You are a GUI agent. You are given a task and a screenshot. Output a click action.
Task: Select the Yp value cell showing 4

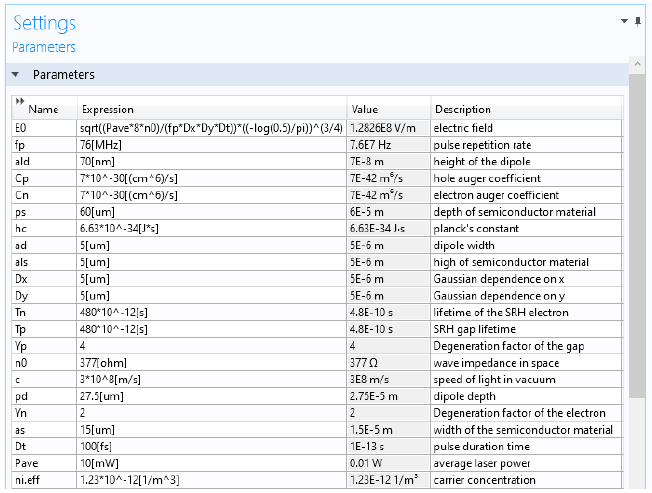point(388,346)
